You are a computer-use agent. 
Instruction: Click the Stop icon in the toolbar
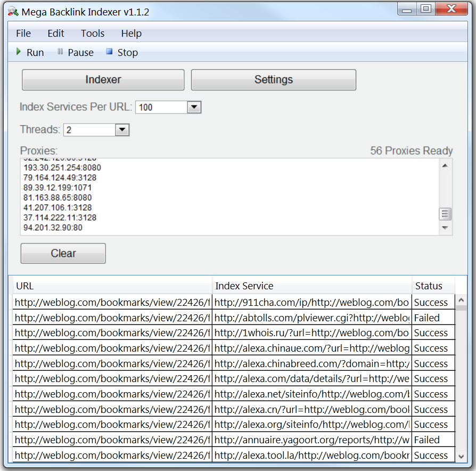[x=109, y=52]
